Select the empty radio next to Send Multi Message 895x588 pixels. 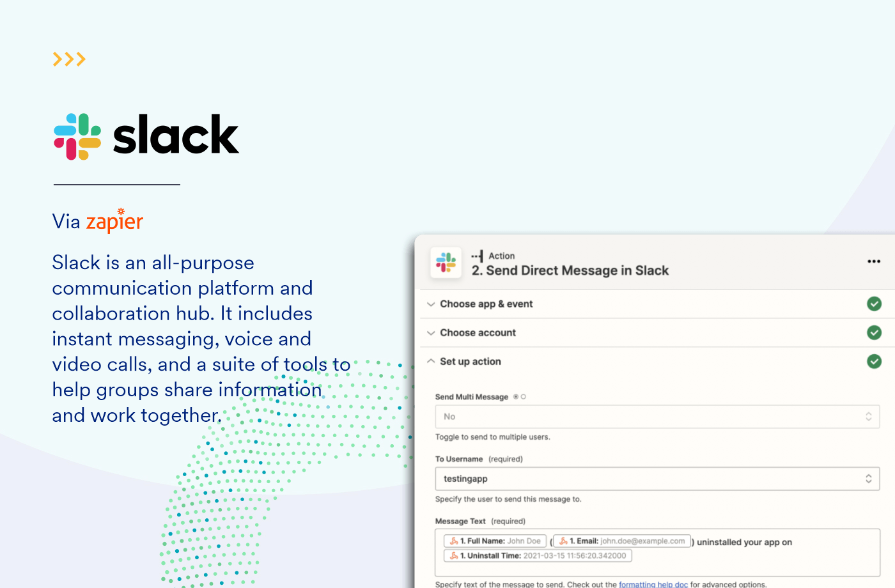(x=523, y=397)
